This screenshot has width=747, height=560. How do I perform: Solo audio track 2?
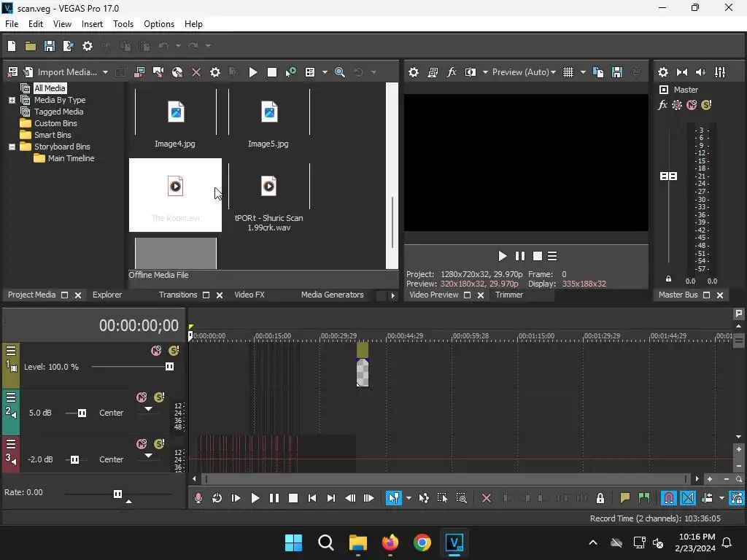pyautogui.click(x=159, y=397)
